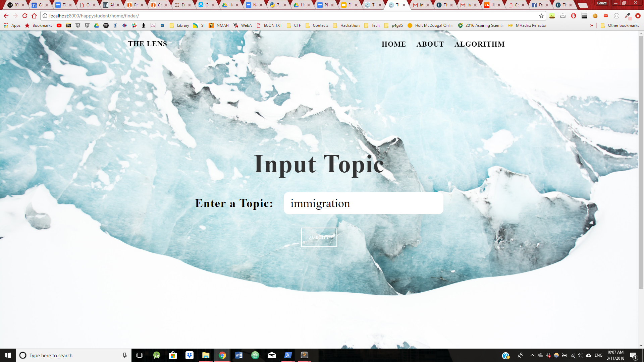Open the Spotify bookmark icon
This screenshot has width=644, height=362.
click(106, 25)
